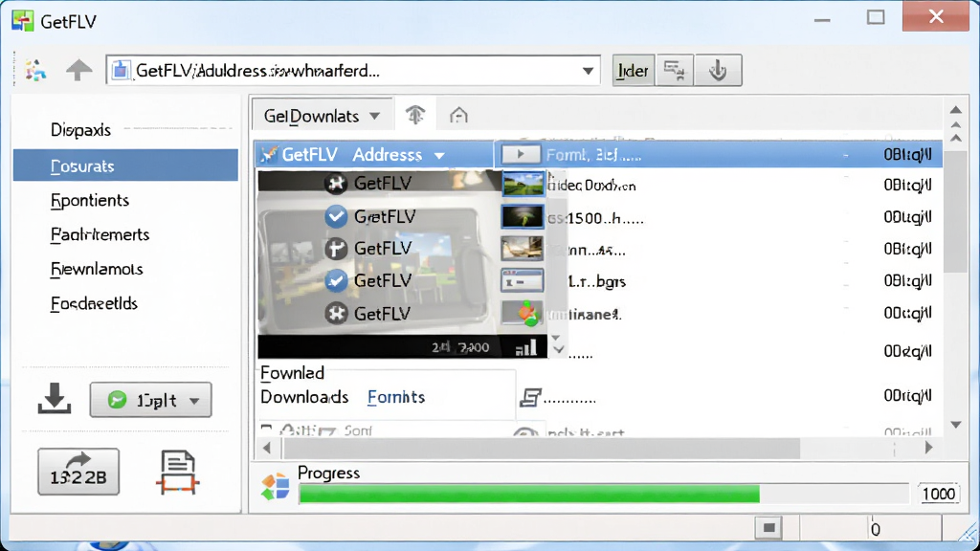Toggle the third GetFLV entry marker
Viewport: 980px width, 551px height.
click(336, 249)
